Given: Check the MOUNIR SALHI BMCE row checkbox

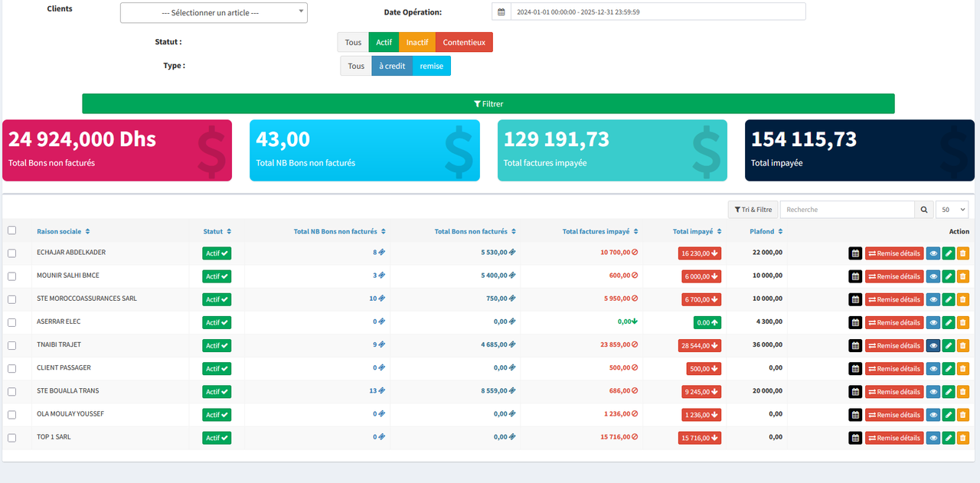Looking at the screenshot, I should [11, 276].
